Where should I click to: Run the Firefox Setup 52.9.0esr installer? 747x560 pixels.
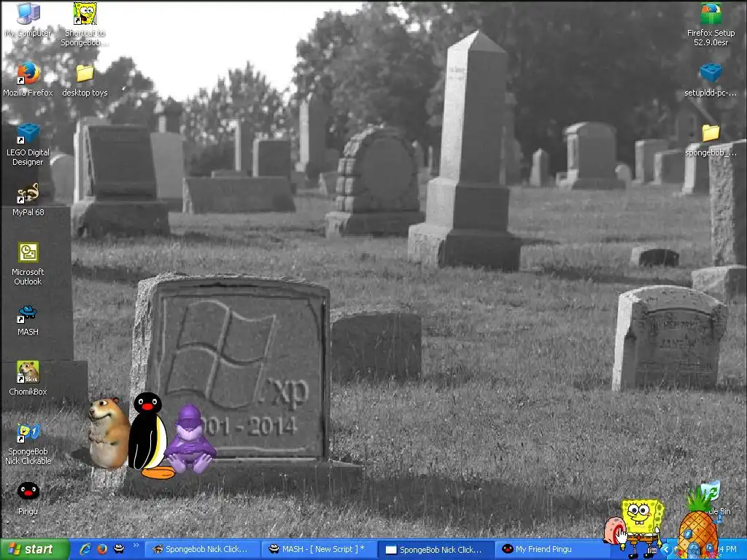(711, 24)
